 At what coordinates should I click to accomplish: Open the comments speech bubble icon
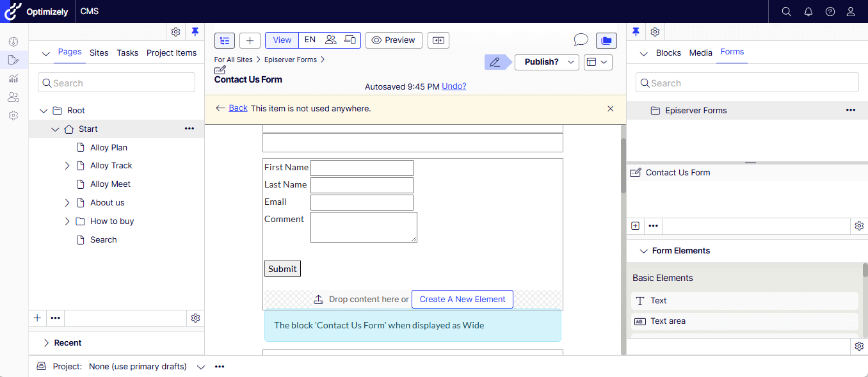click(x=581, y=40)
